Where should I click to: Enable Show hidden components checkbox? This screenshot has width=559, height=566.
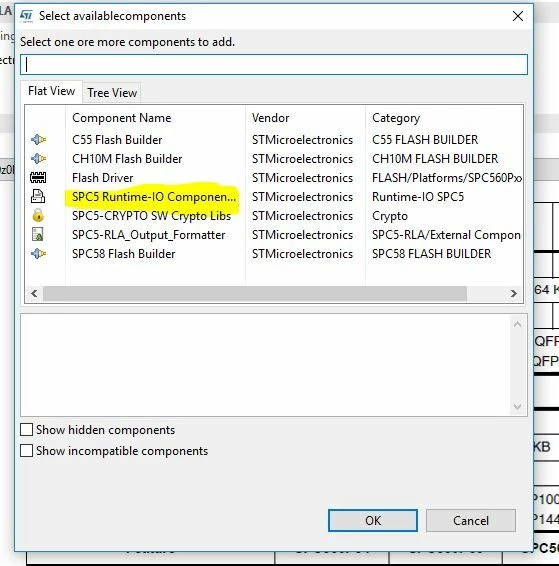coord(26,430)
